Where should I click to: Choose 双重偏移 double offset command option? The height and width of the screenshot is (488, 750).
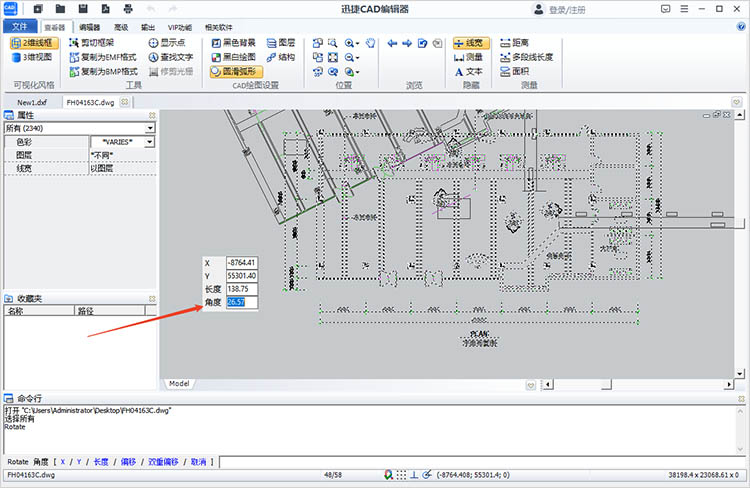pyautogui.click(x=163, y=462)
